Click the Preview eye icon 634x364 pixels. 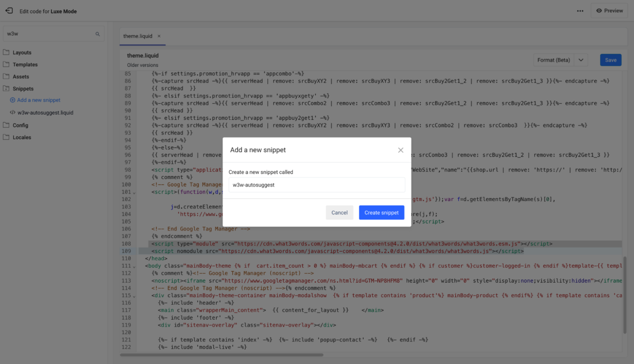[x=599, y=11]
